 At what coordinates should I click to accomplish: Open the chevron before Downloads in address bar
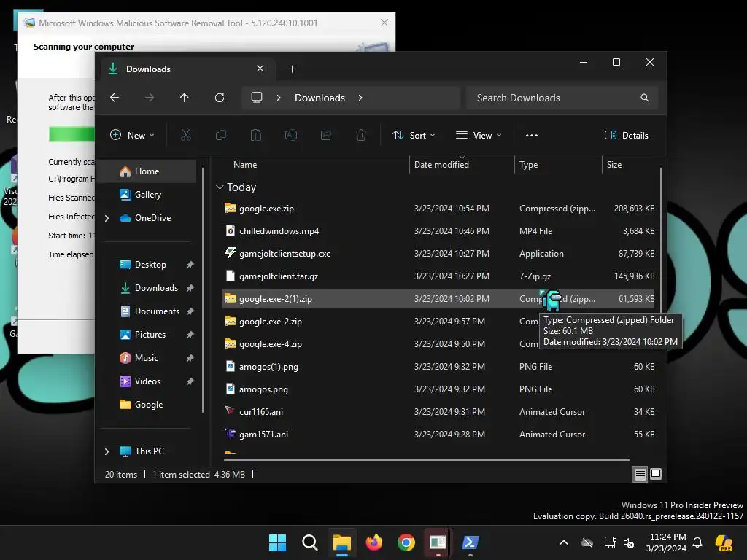pos(279,98)
